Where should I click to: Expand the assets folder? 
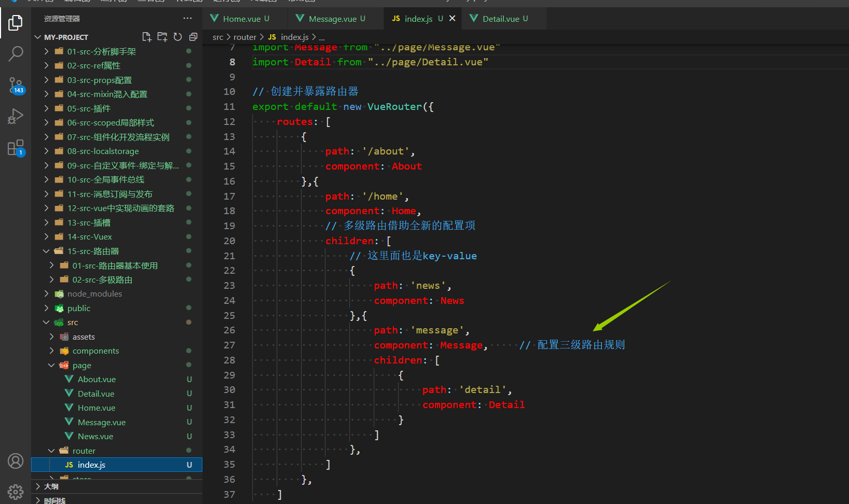(x=51, y=337)
